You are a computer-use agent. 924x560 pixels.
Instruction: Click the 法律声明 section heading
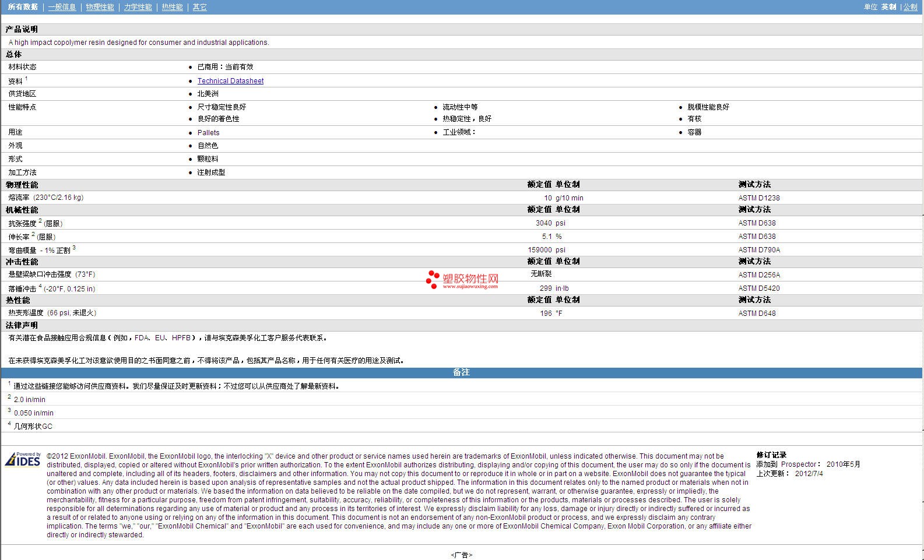[x=22, y=325]
